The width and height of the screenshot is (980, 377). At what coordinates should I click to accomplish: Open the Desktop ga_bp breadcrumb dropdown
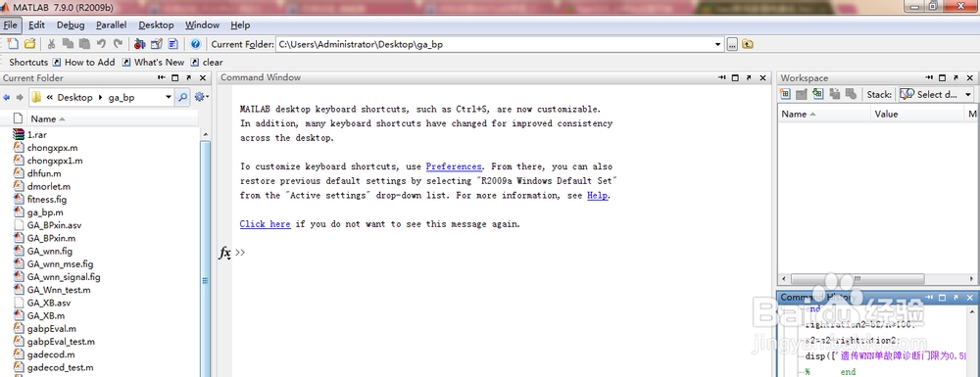pos(169,97)
